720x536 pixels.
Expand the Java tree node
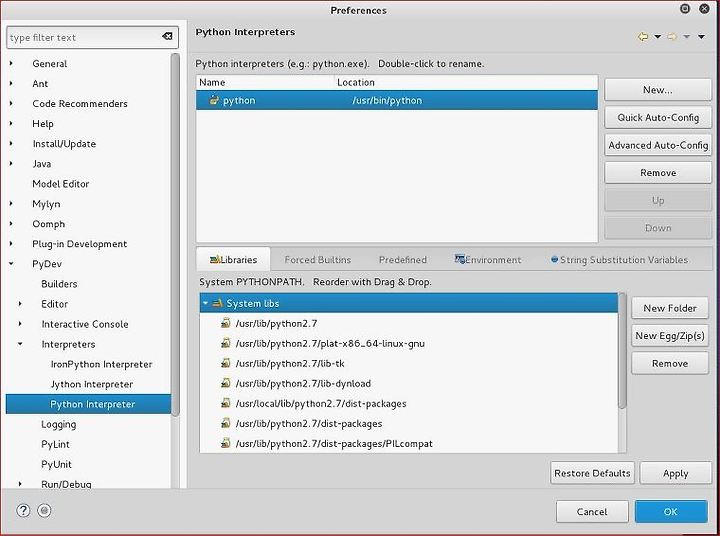point(11,164)
